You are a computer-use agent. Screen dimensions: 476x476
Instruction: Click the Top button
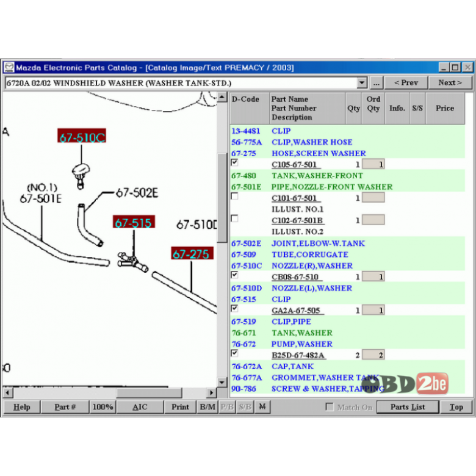point(456,407)
